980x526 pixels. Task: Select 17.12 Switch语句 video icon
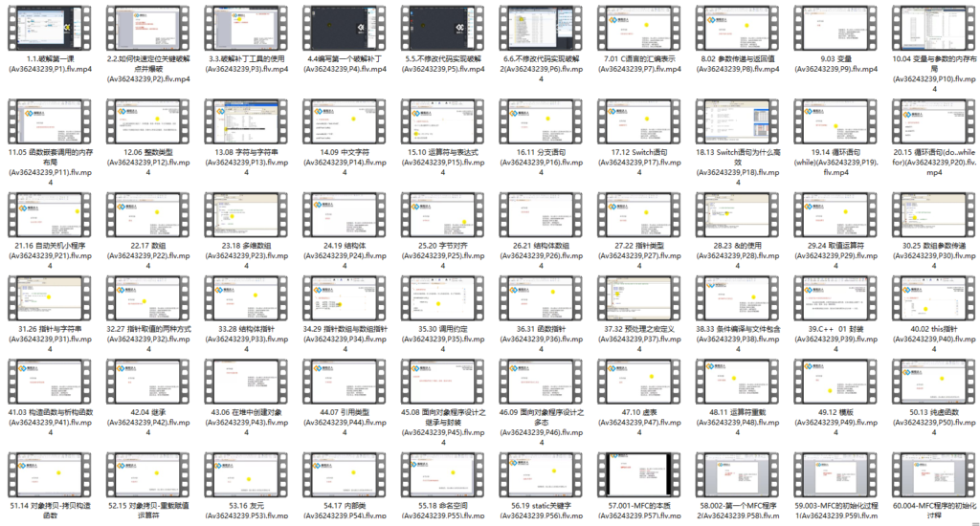click(x=639, y=121)
